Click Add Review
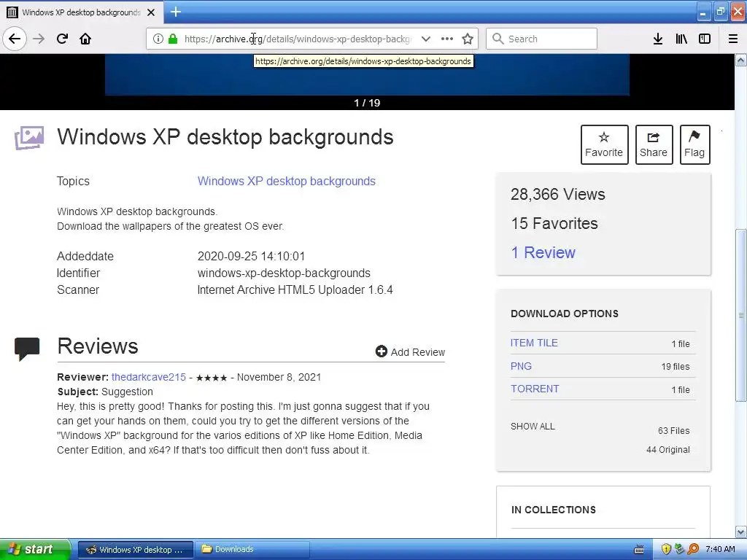 pyautogui.click(x=410, y=352)
